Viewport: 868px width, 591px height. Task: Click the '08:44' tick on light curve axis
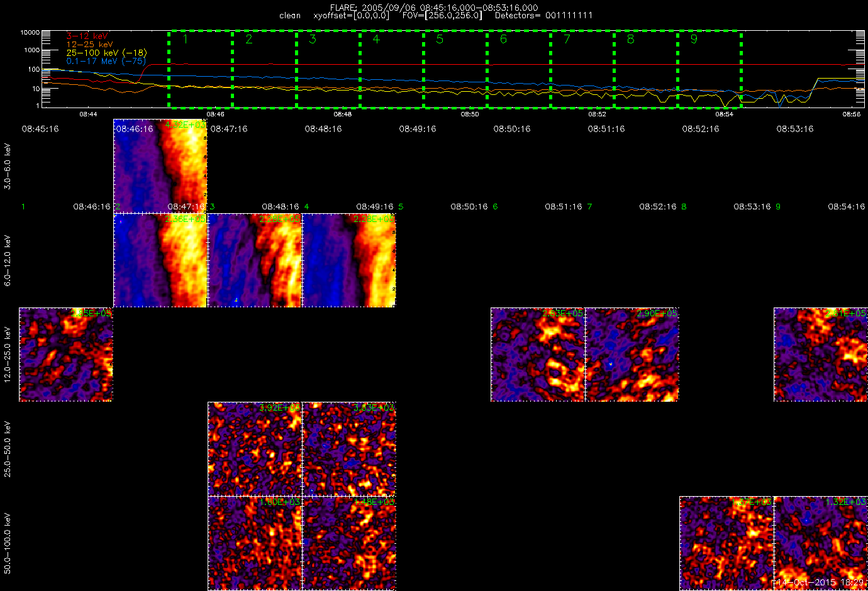88,114
